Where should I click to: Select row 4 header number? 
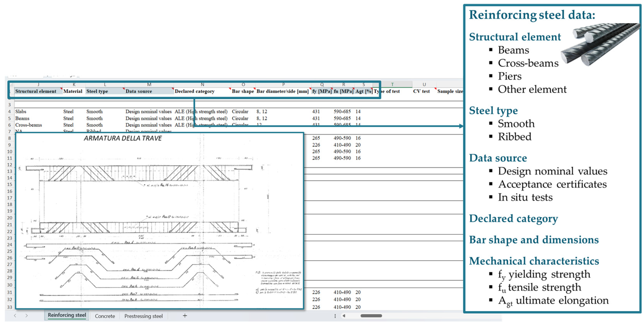(x=9, y=112)
